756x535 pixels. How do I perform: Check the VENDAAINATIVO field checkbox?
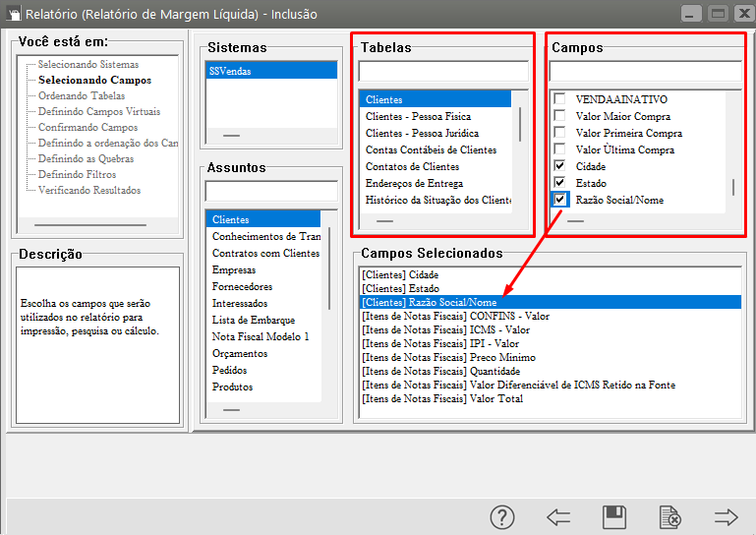[x=560, y=99]
